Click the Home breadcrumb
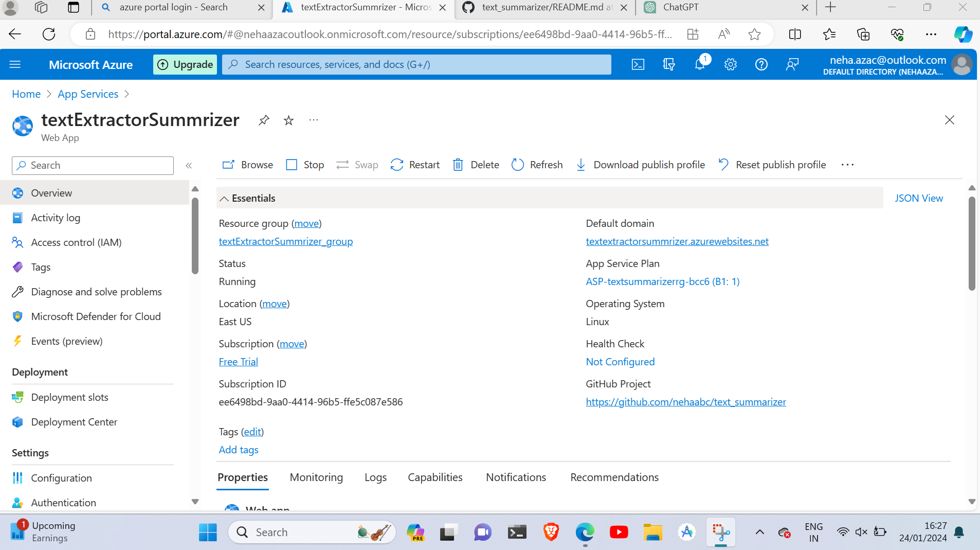 coord(26,94)
